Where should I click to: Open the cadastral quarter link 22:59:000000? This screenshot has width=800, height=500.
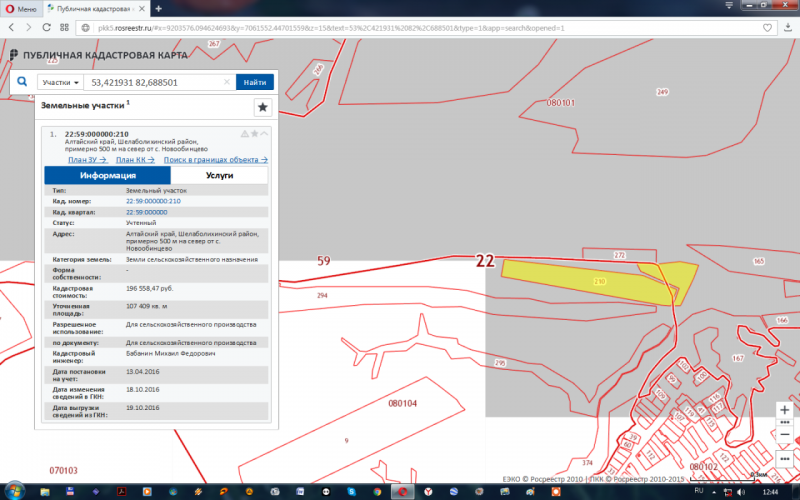[146, 212]
